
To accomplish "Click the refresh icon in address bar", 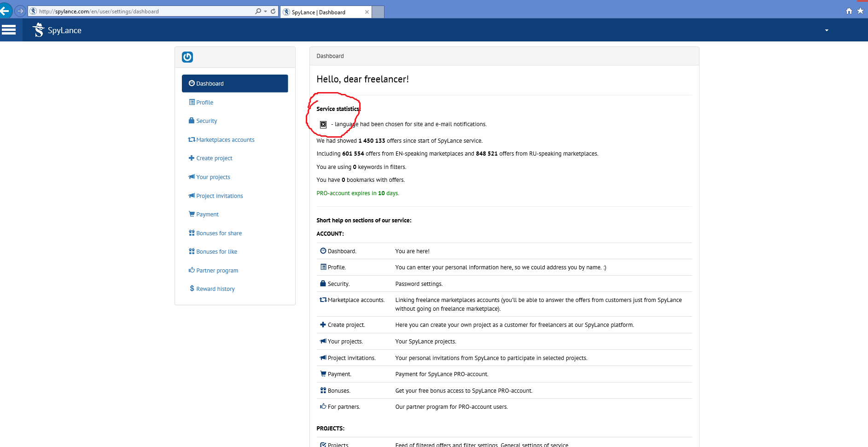I will point(273,11).
